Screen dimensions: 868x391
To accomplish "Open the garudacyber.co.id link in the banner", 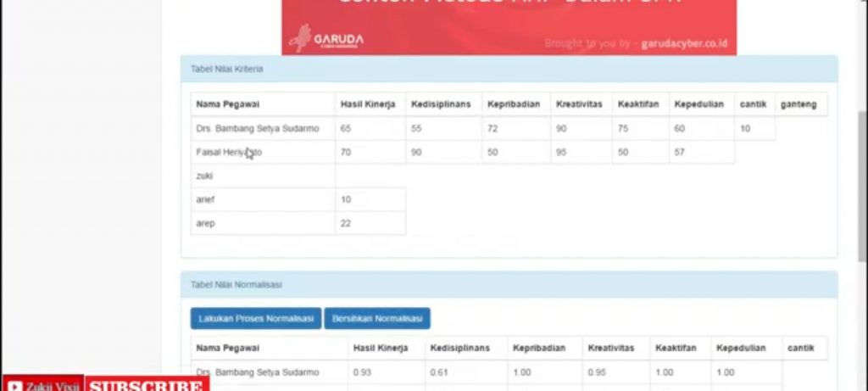I will [683, 43].
